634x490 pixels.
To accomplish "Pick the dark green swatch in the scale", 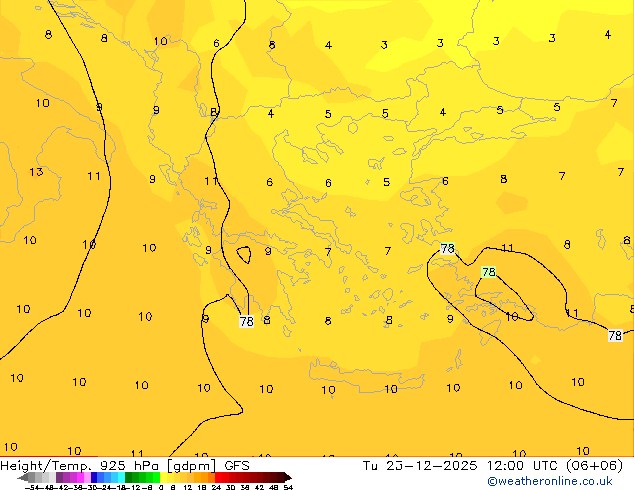I will click(x=129, y=477).
